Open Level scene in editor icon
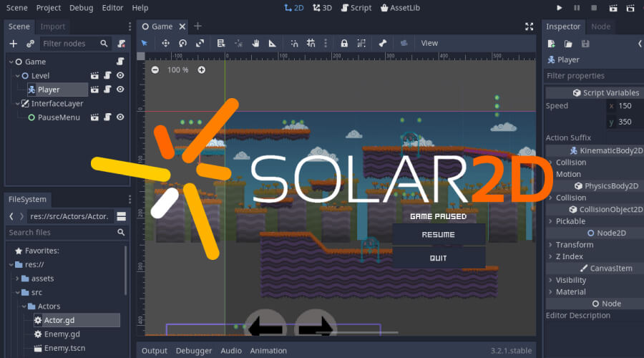 (94, 76)
